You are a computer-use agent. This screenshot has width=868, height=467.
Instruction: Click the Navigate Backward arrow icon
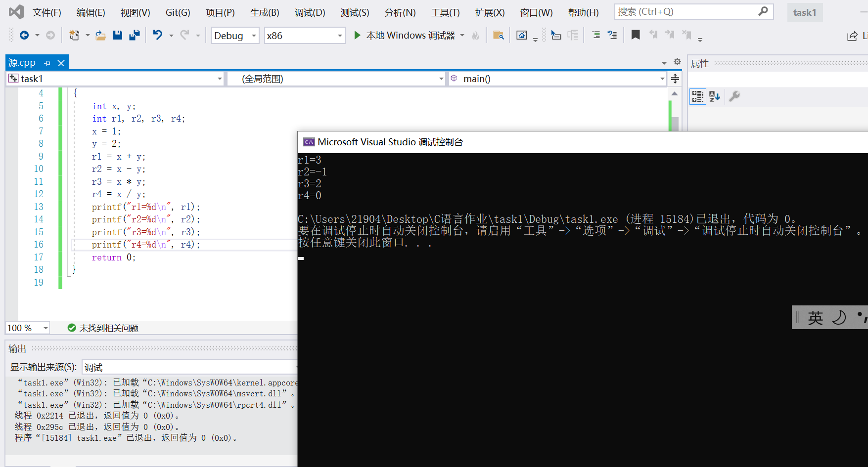(x=24, y=35)
